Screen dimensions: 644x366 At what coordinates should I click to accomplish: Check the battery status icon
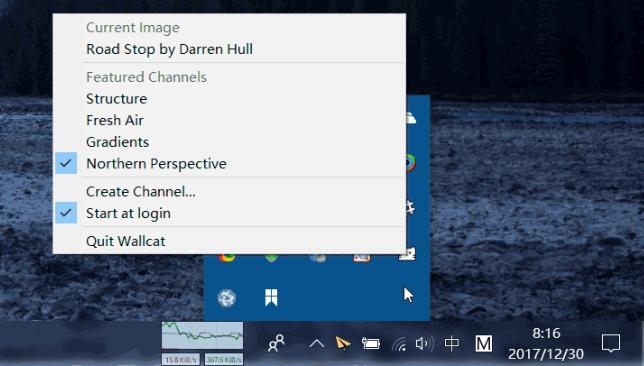[x=370, y=343]
